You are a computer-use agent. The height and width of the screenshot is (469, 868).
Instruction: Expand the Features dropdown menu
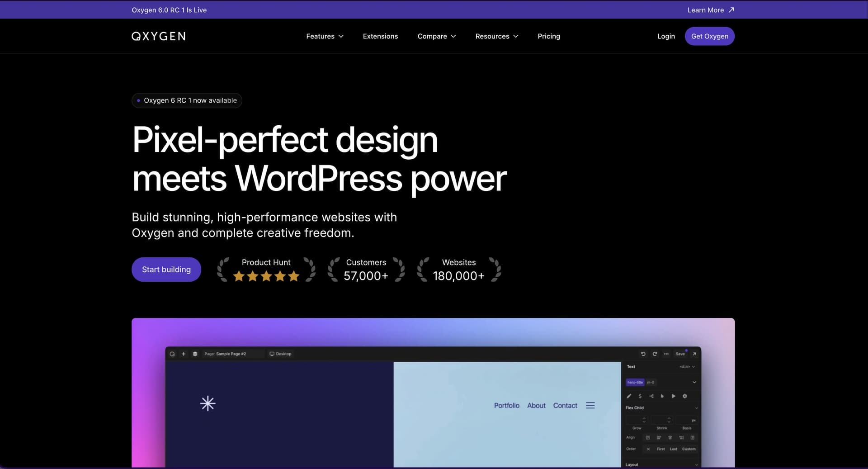coord(325,36)
